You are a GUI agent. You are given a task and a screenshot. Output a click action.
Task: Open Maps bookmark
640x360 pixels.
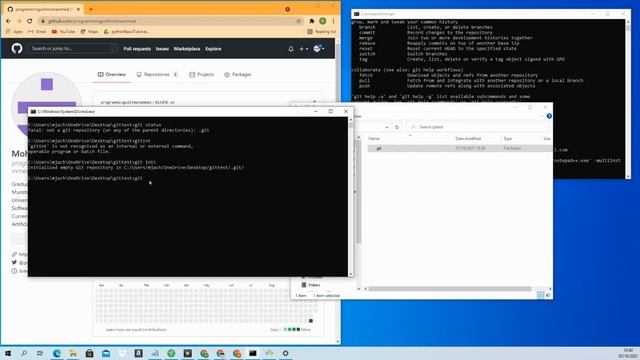(89, 31)
